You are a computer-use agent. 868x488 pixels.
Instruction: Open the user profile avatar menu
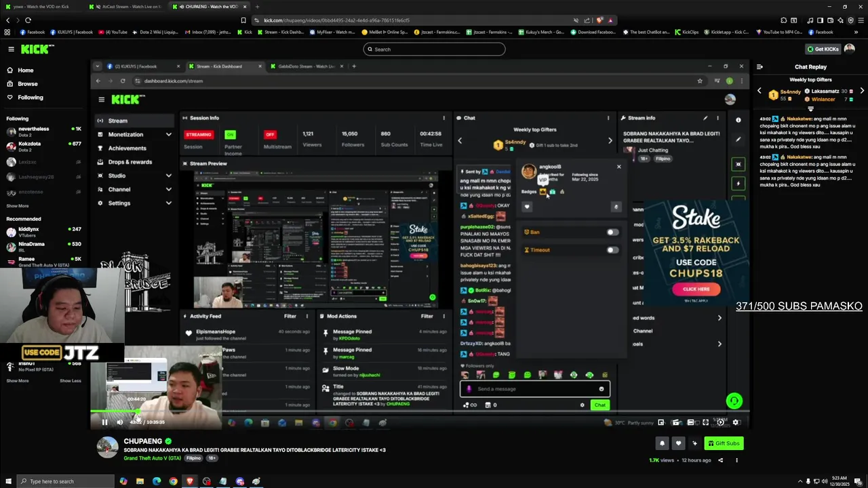point(850,49)
